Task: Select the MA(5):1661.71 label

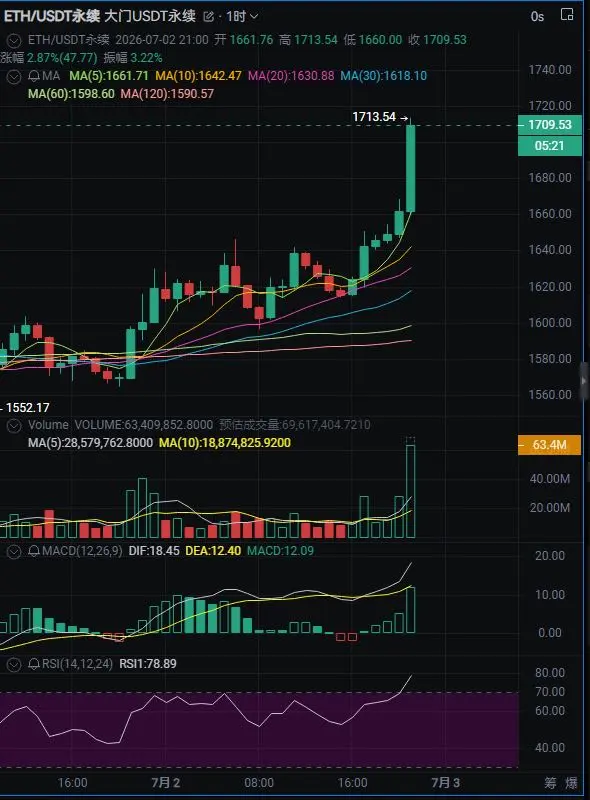Action: [109, 76]
